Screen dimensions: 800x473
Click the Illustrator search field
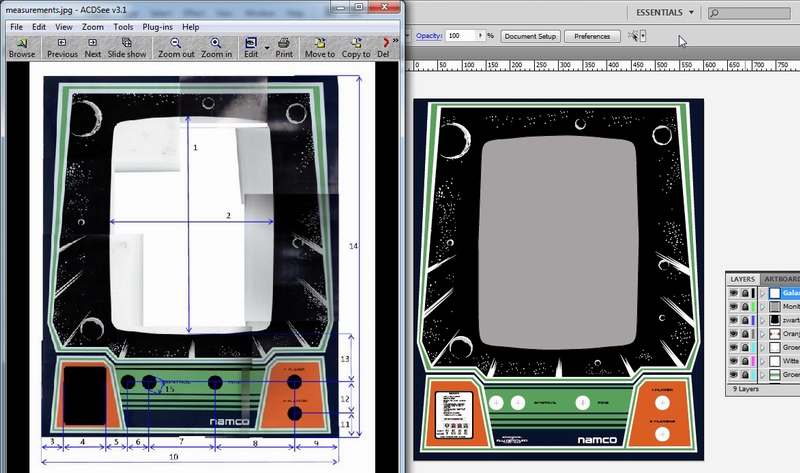pos(749,13)
